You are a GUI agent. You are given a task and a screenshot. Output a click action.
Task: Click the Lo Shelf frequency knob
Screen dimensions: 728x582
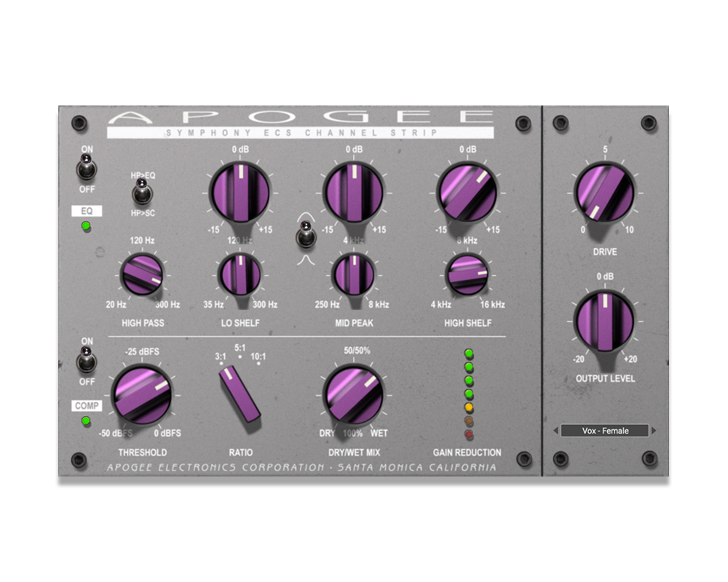click(x=240, y=275)
